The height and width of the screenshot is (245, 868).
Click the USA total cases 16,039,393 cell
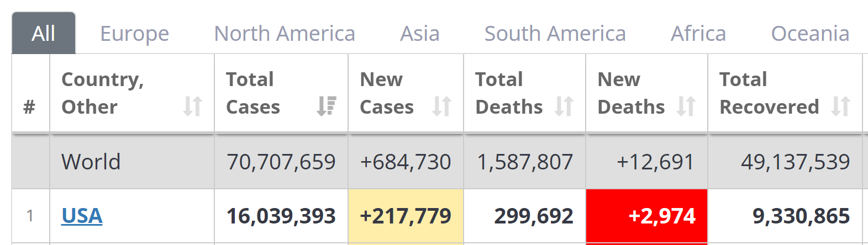coord(281,216)
